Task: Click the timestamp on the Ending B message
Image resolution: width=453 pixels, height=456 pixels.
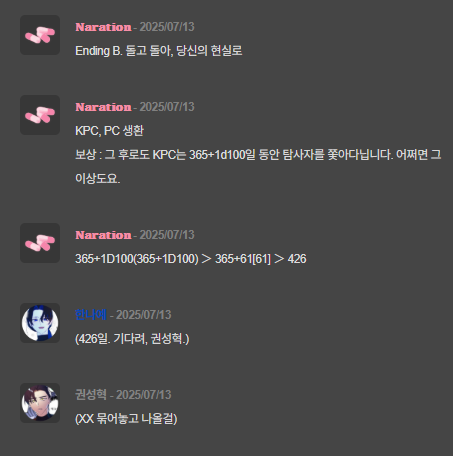Action: point(167,27)
